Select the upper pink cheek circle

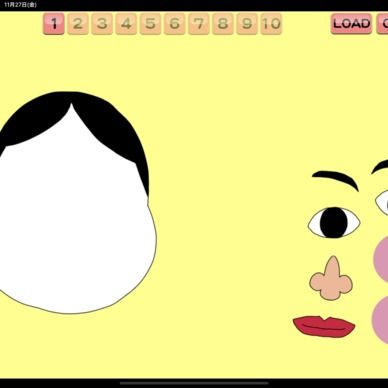[381, 259]
